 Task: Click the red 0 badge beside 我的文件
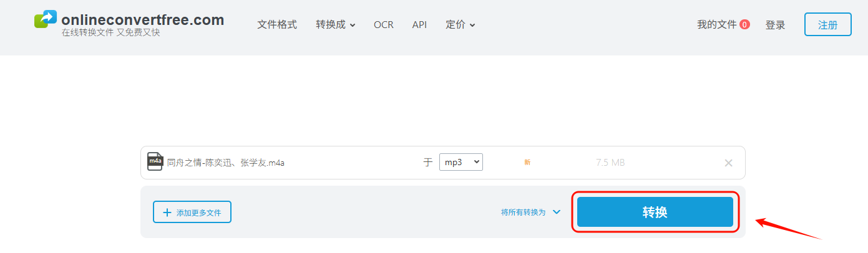click(x=744, y=25)
